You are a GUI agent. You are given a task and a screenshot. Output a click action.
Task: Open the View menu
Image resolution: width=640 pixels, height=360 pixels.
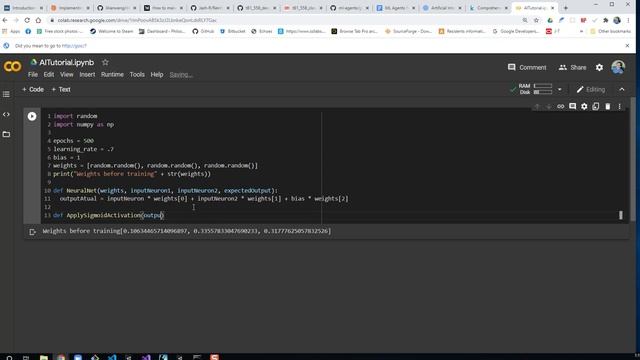(x=67, y=75)
